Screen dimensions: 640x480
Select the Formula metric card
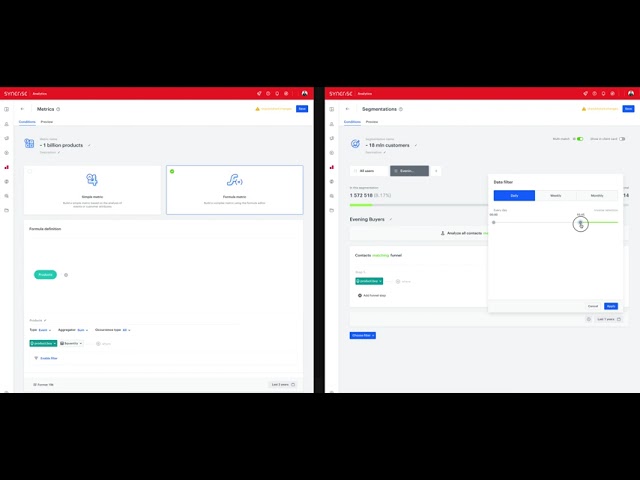pos(235,190)
